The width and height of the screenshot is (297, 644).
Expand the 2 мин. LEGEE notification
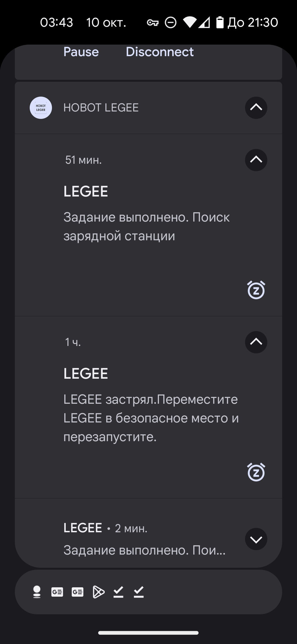256,539
